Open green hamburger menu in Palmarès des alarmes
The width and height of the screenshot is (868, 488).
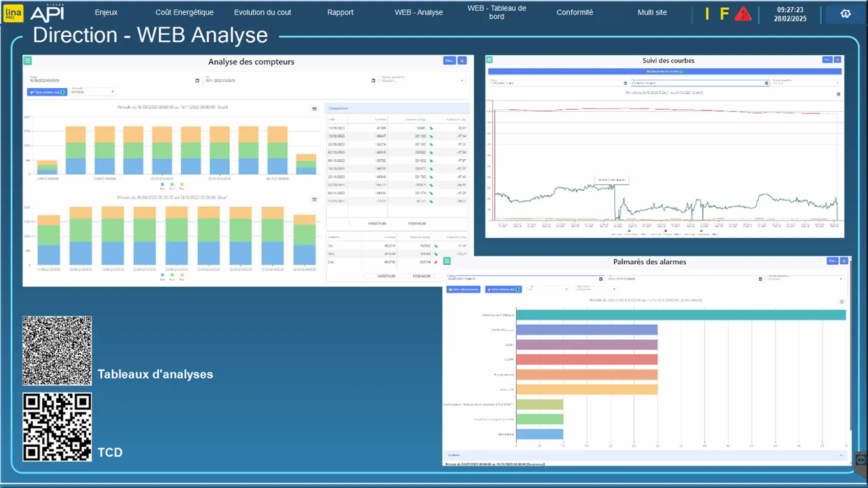[x=447, y=261]
